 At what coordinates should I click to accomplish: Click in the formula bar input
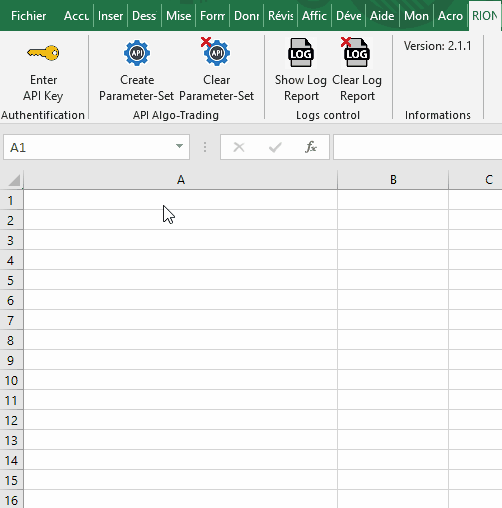418,147
